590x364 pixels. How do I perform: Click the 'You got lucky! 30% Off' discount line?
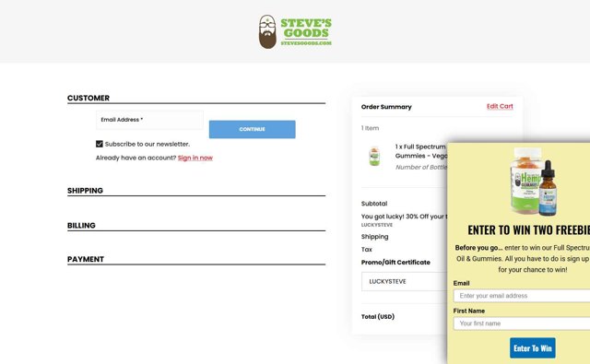coord(404,217)
